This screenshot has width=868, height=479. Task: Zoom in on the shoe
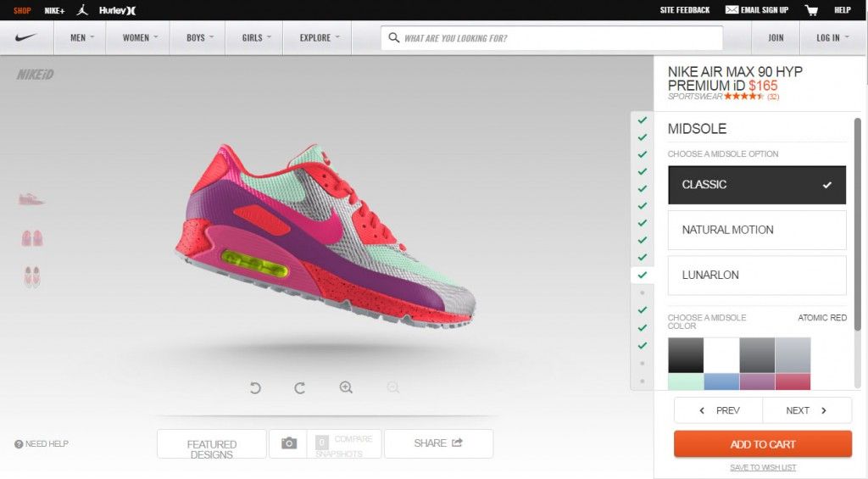(346, 387)
